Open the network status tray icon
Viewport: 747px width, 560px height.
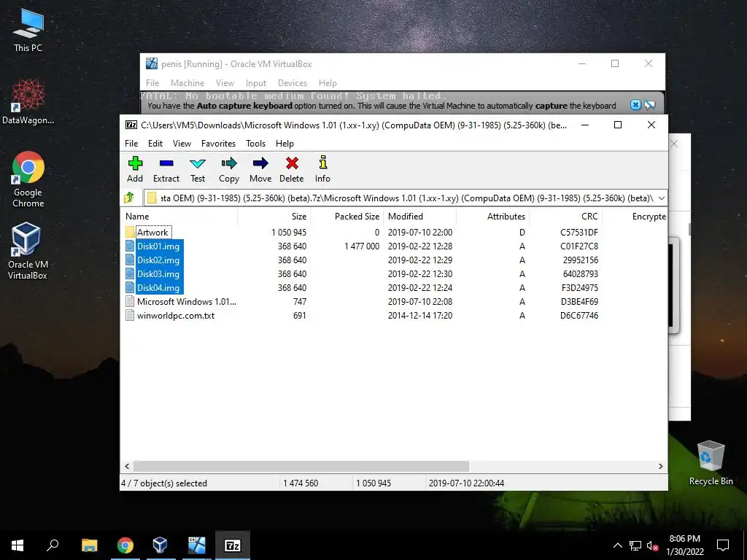(635, 545)
